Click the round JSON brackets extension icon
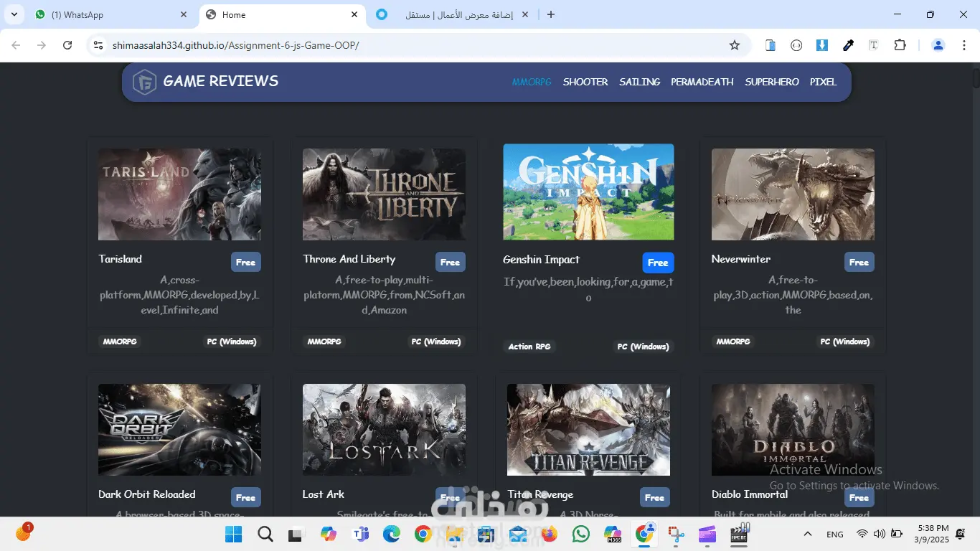 click(796, 45)
